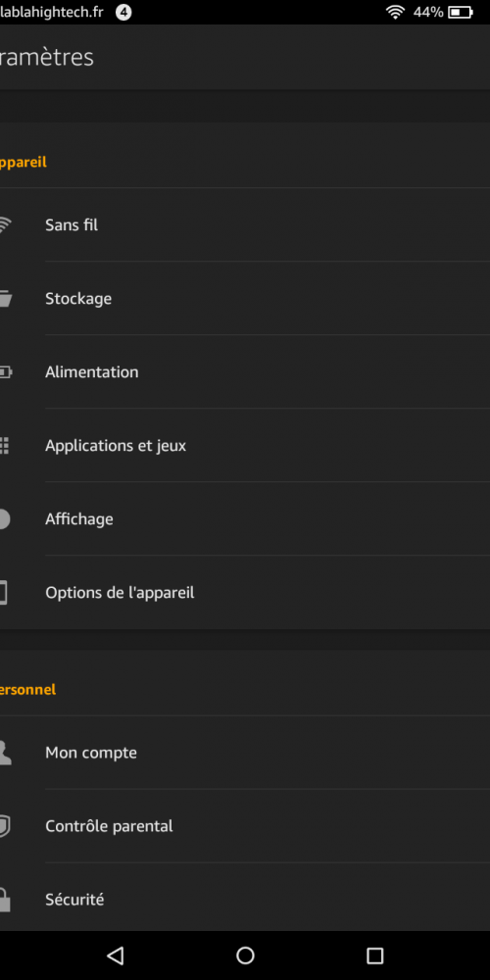The height and width of the screenshot is (980, 490).
Task: Open Stockage settings
Action: (x=245, y=299)
